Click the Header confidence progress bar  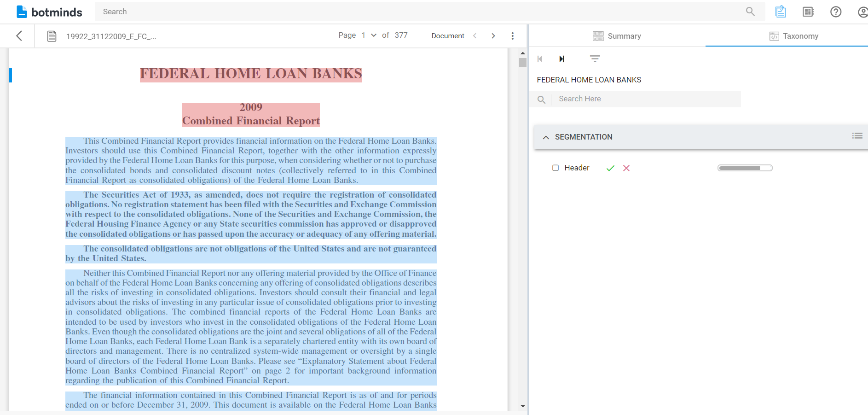point(745,168)
